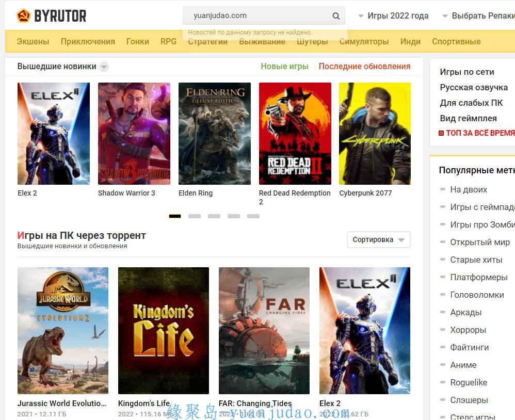
Task: Select the На двоих tag
Action: [x=469, y=189]
